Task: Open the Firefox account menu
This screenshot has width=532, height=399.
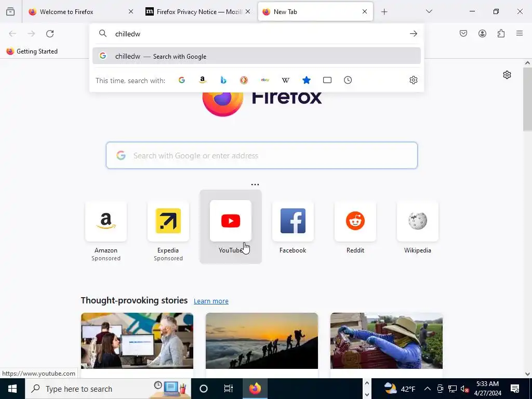Action: pos(482,33)
